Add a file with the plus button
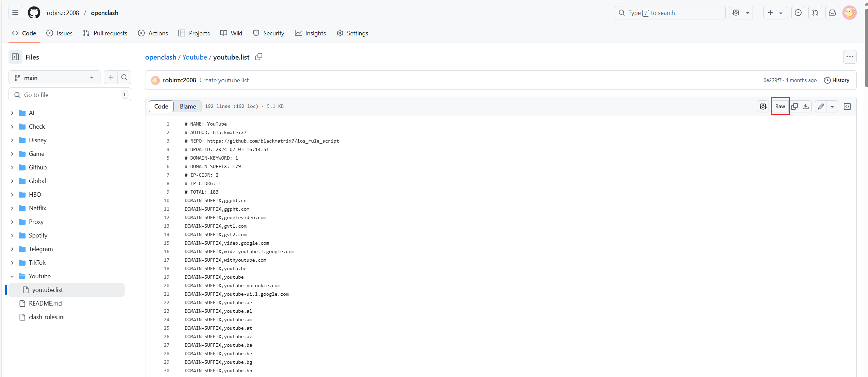 tap(111, 77)
